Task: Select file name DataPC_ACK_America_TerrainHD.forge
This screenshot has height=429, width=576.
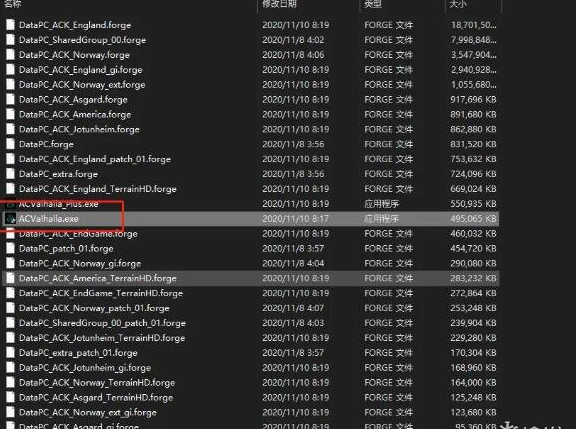Action: click(x=98, y=278)
